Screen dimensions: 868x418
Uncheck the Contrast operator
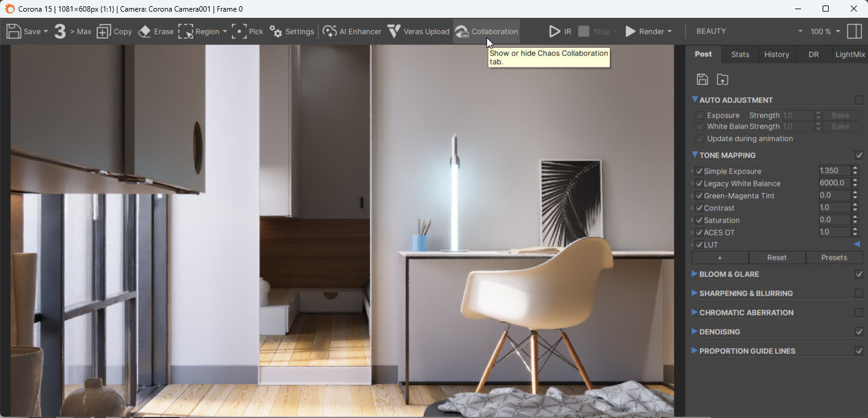click(699, 208)
